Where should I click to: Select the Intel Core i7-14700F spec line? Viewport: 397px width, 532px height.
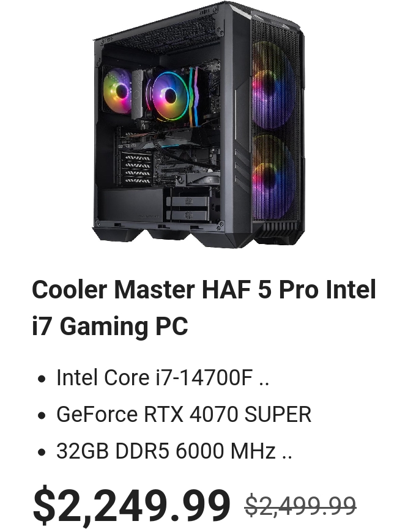coord(163,377)
